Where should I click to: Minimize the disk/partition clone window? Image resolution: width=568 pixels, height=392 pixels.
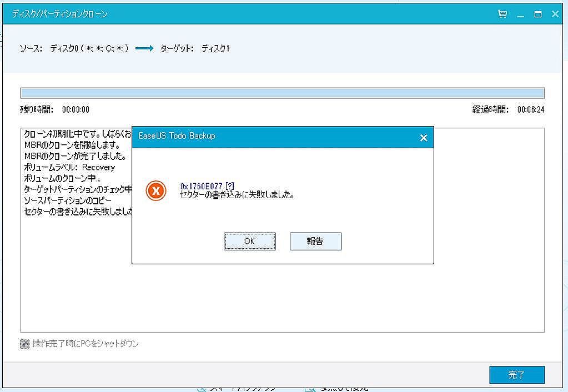521,15
